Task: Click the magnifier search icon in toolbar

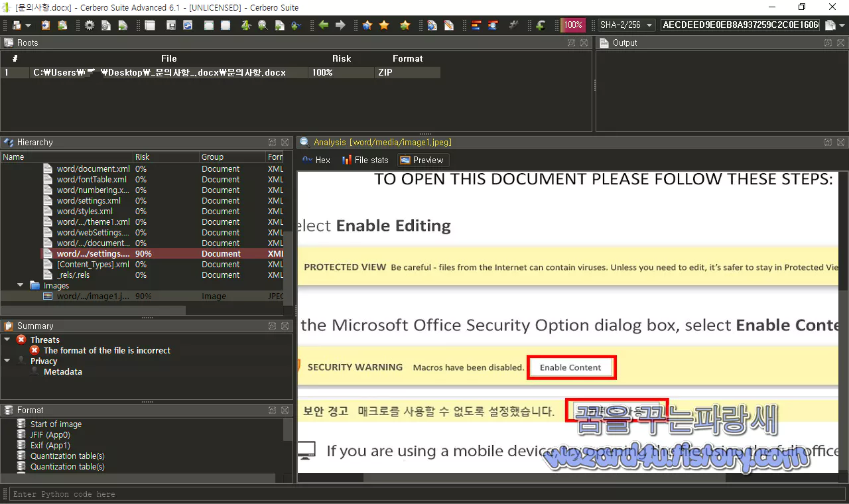Action: coord(263,25)
